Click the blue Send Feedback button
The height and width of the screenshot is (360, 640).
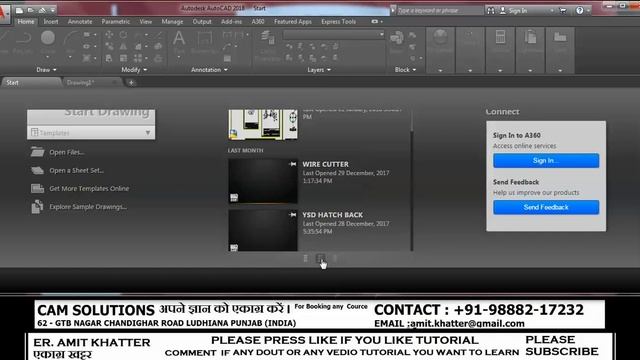point(546,207)
